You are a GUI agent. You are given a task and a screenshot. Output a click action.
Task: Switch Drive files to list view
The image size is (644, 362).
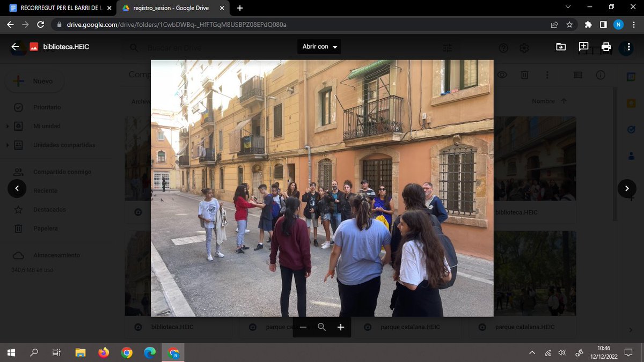pos(577,75)
